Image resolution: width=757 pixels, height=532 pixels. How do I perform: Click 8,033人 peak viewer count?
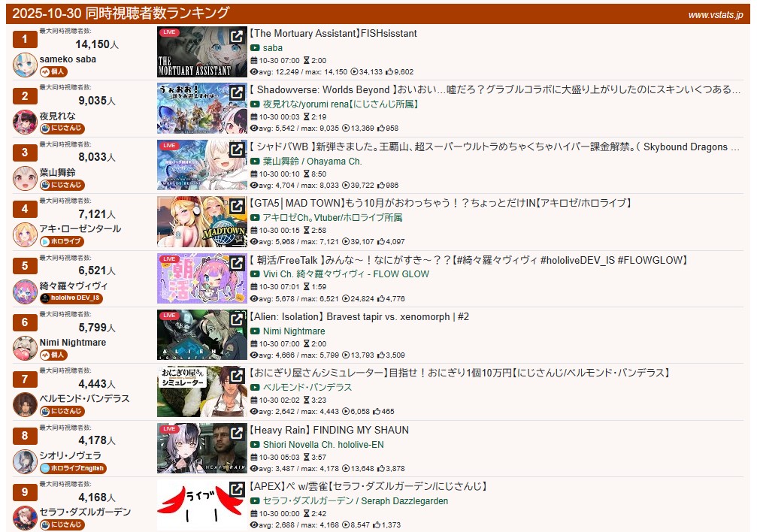pyautogui.click(x=97, y=157)
